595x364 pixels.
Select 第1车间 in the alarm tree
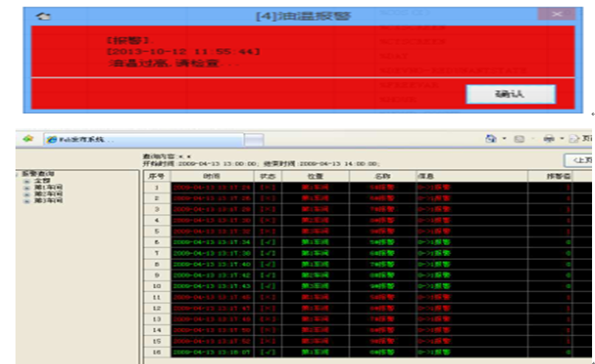(44, 188)
